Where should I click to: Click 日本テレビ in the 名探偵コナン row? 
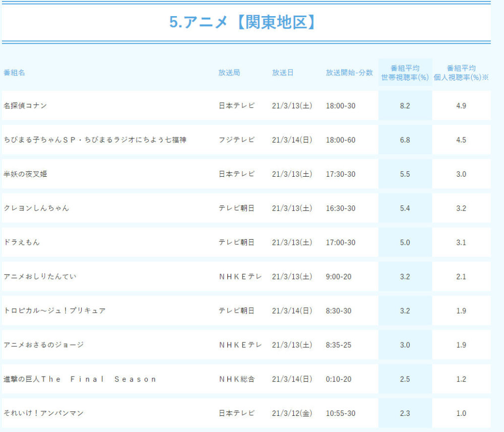pyautogui.click(x=236, y=106)
